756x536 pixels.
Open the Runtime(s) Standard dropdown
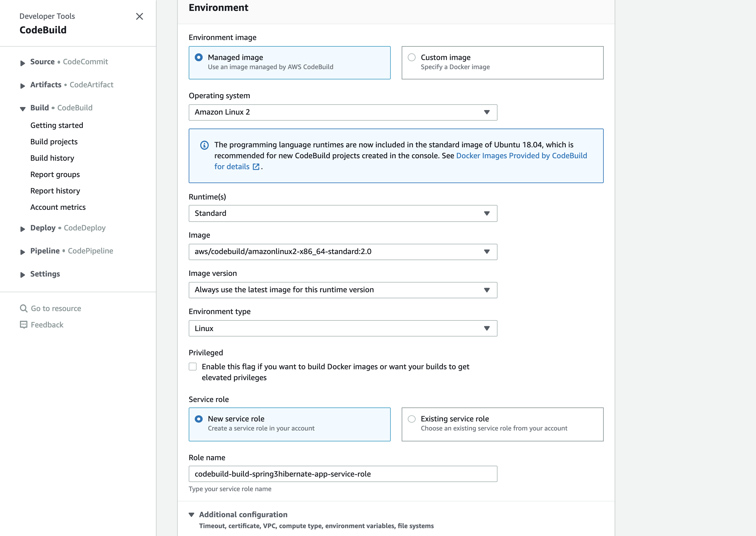[343, 213]
